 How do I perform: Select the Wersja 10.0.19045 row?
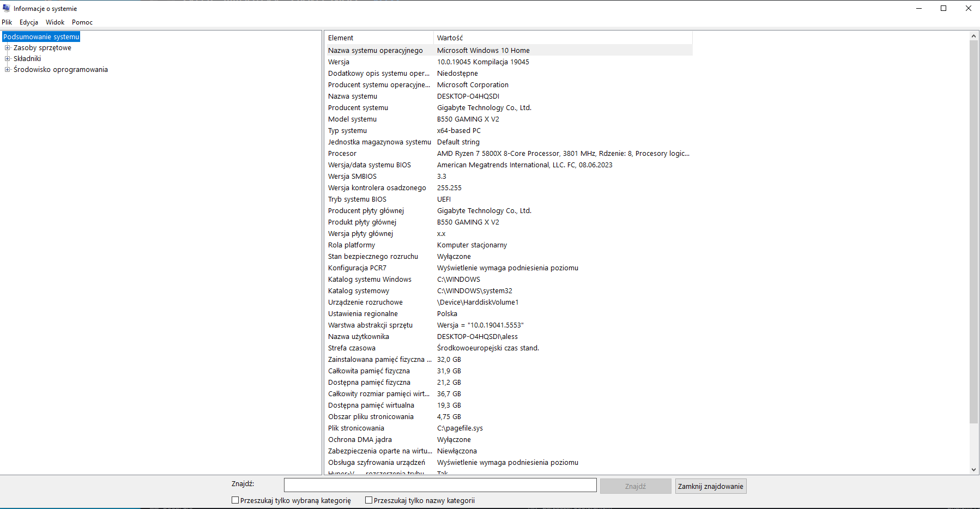[x=509, y=62]
